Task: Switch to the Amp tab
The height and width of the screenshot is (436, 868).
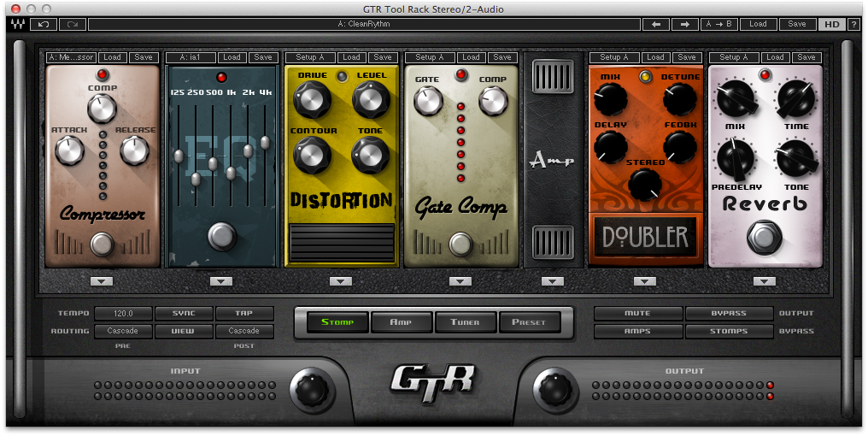Action: (x=402, y=322)
